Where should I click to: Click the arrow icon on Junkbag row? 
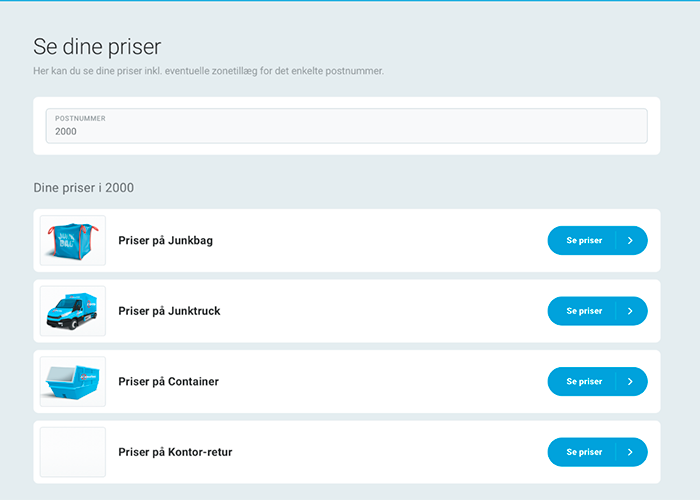click(630, 241)
